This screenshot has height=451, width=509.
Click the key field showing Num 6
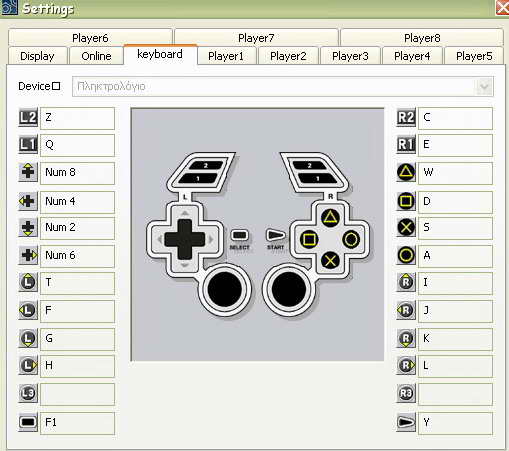(x=77, y=256)
